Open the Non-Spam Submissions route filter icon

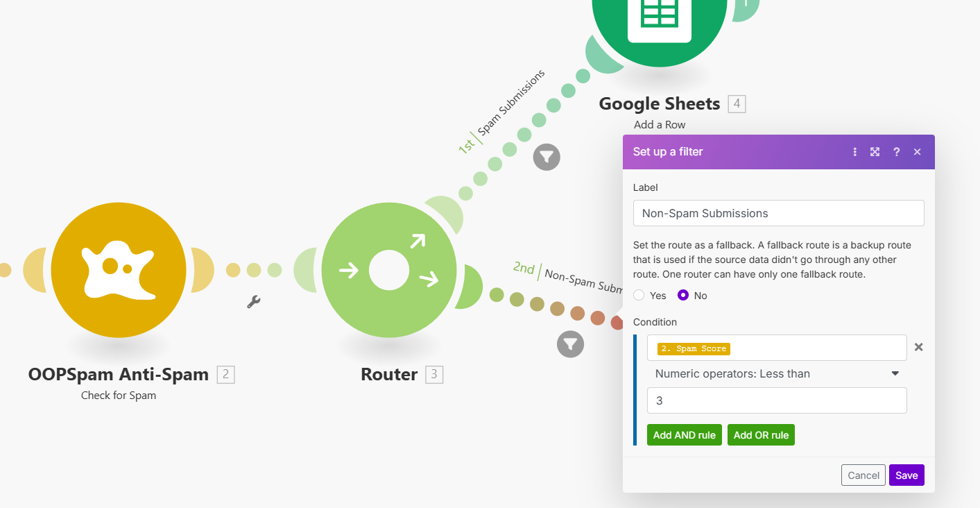570,344
